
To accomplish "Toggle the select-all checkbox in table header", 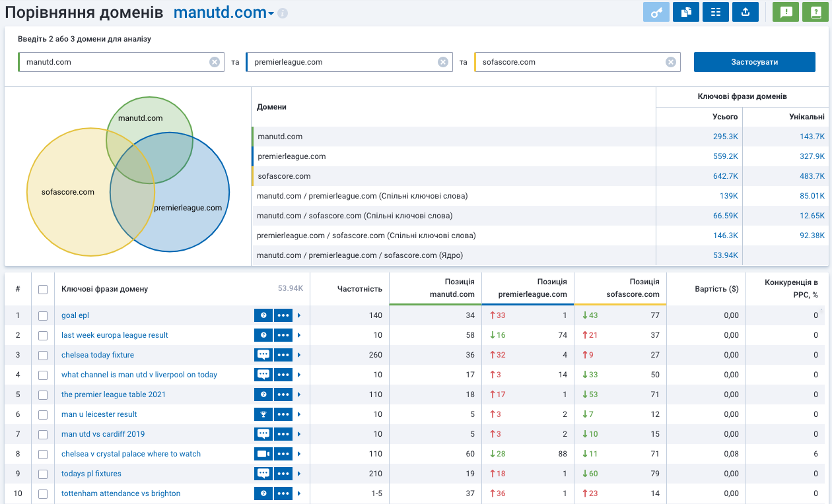I will (x=43, y=289).
